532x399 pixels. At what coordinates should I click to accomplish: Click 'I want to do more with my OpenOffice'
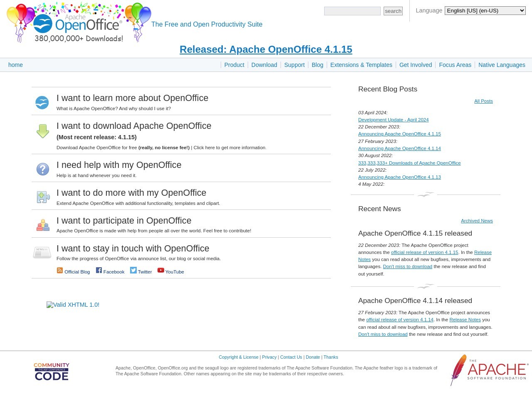click(131, 193)
